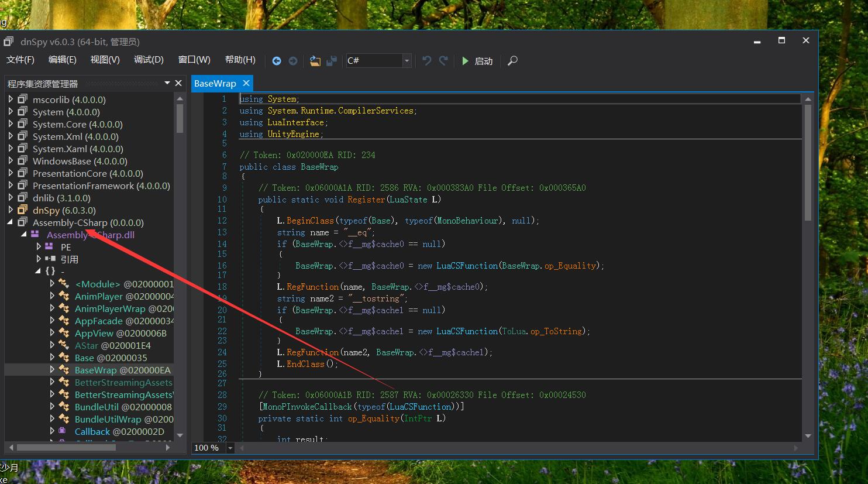
Task: Close the BaseWrap tab
Action: [x=246, y=83]
